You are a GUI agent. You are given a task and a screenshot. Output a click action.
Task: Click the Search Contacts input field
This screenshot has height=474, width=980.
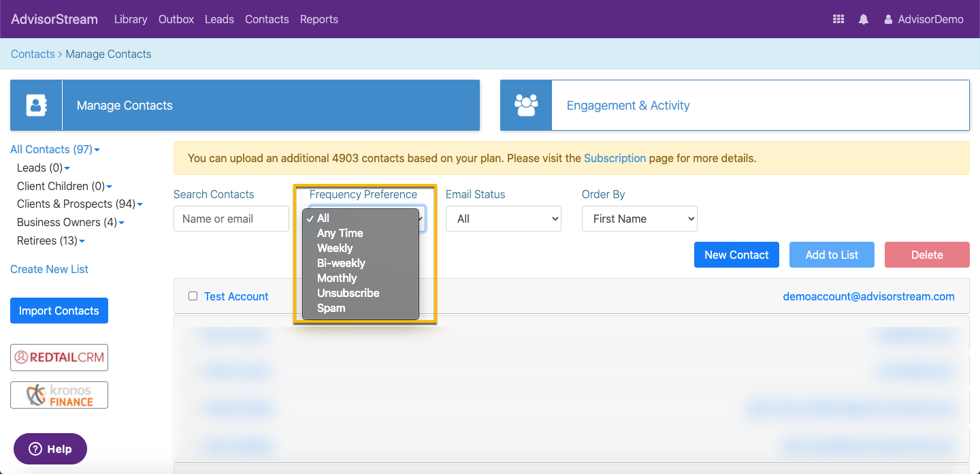click(x=231, y=219)
